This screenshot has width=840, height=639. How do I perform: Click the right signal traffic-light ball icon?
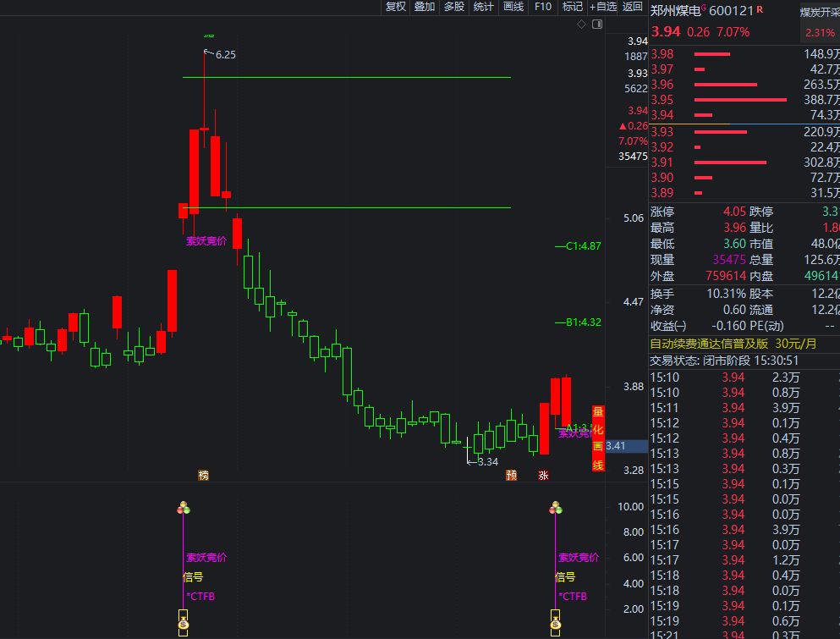coord(556,508)
